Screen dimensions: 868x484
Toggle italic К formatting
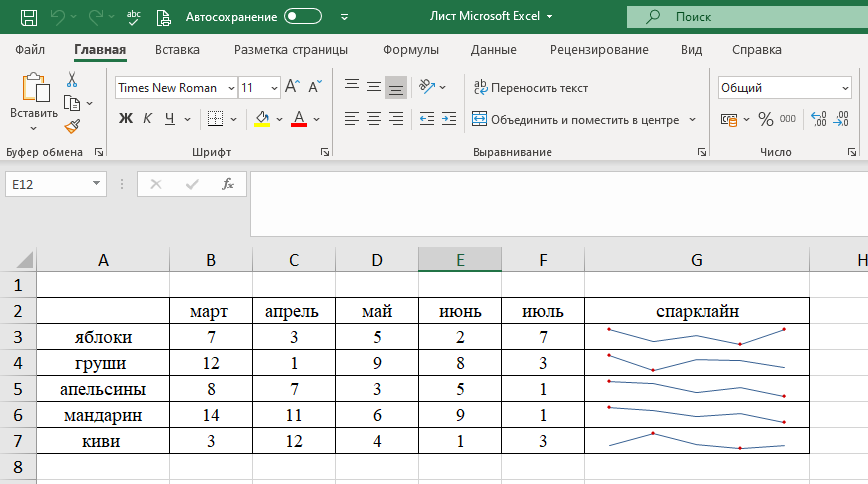[x=147, y=119]
